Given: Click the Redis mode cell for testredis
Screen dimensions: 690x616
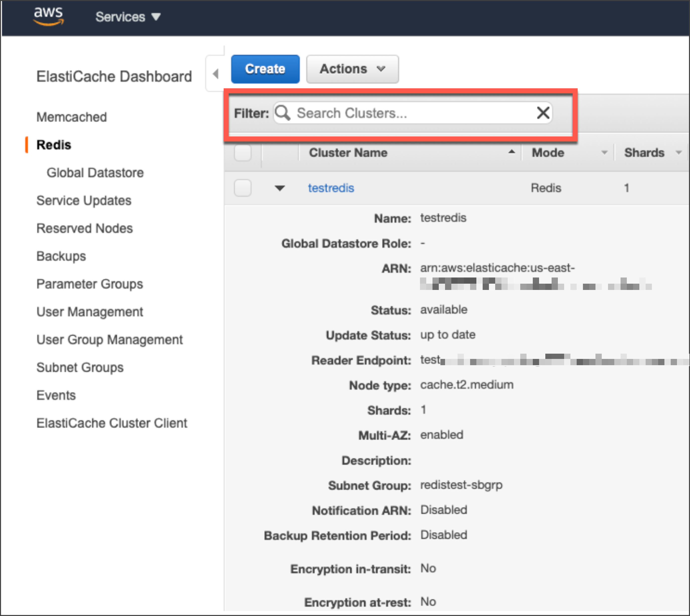Looking at the screenshot, I should pos(546,188).
